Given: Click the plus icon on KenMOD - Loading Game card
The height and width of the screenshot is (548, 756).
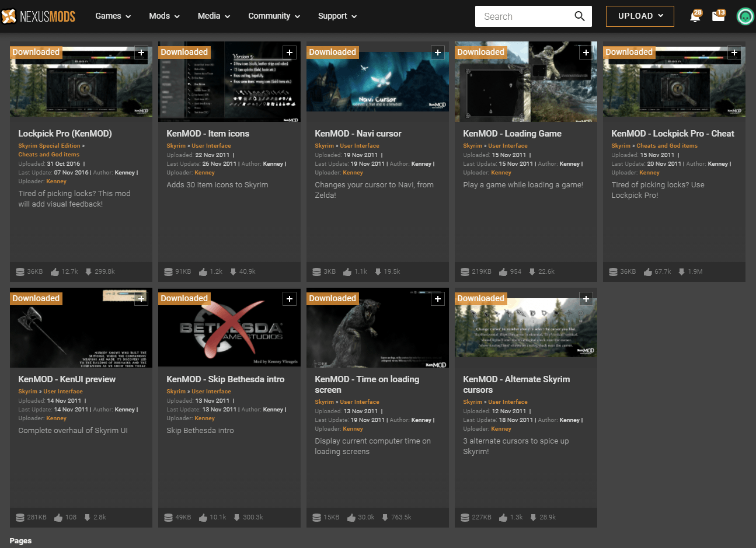Looking at the screenshot, I should [x=586, y=53].
